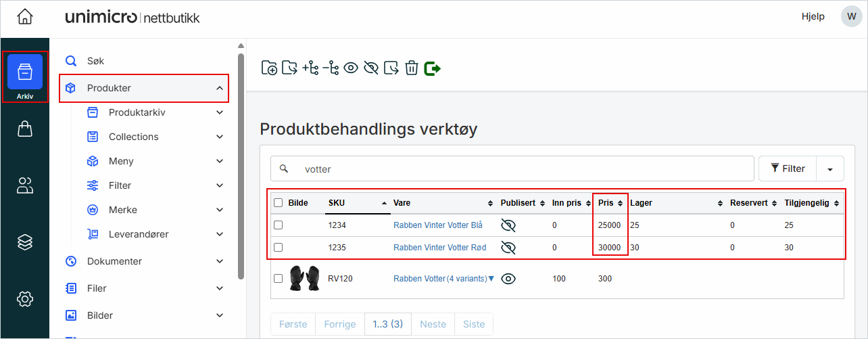Click the add-to-folder toolbar icon
868x339 pixels.
click(x=268, y=68)
